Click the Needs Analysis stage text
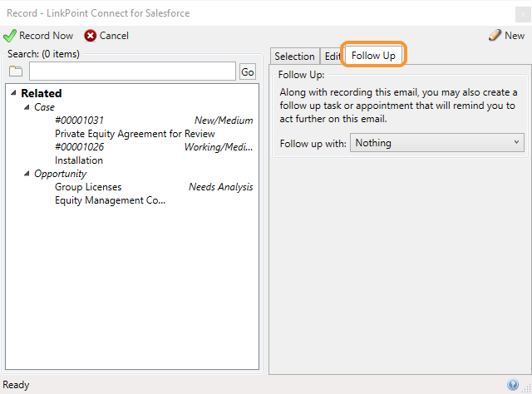Image resolution: width=532 pixels, height=394 pixels. [221, 187]
